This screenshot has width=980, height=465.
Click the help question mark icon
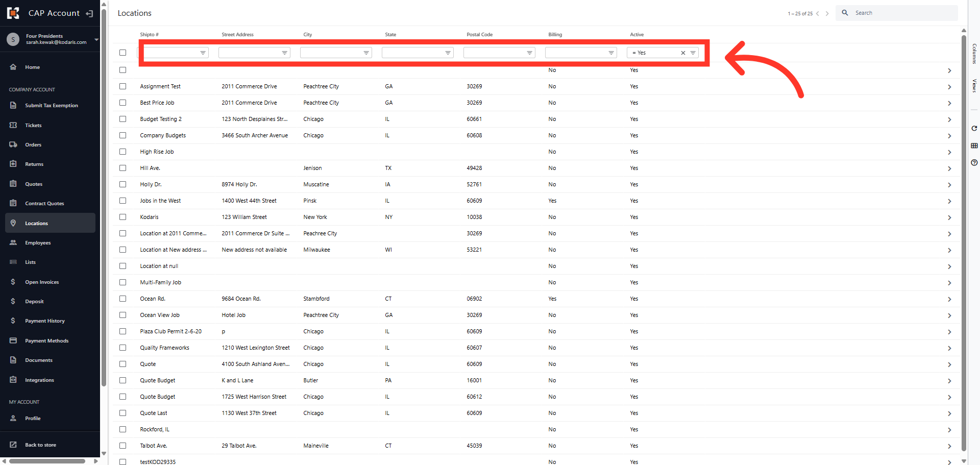tap(974, 162)
